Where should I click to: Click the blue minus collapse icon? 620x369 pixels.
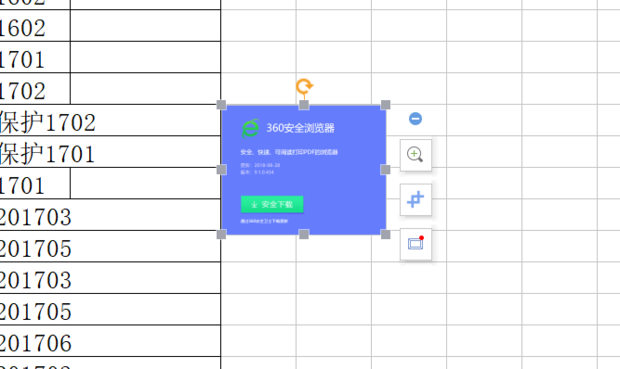pyautogui.click(x=415, y=119)
